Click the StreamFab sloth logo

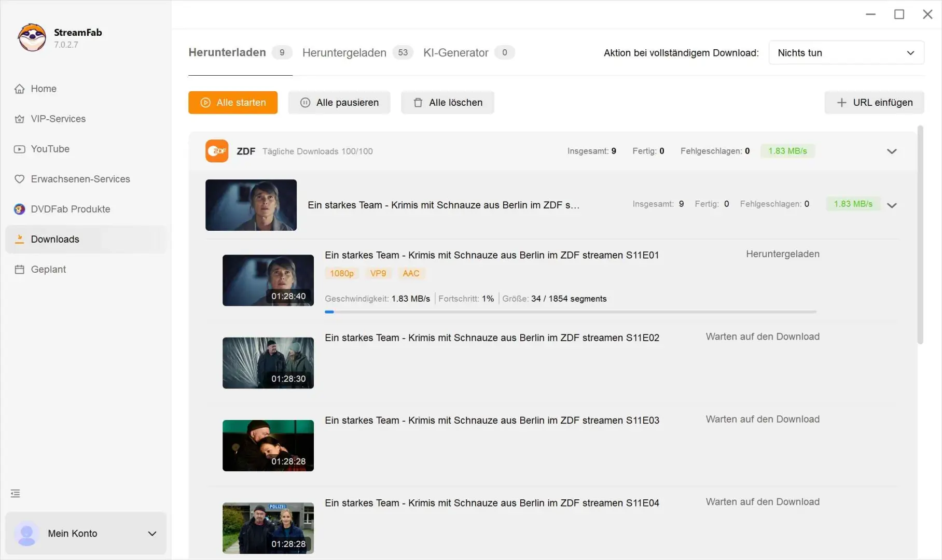click(x=32, y=37)
